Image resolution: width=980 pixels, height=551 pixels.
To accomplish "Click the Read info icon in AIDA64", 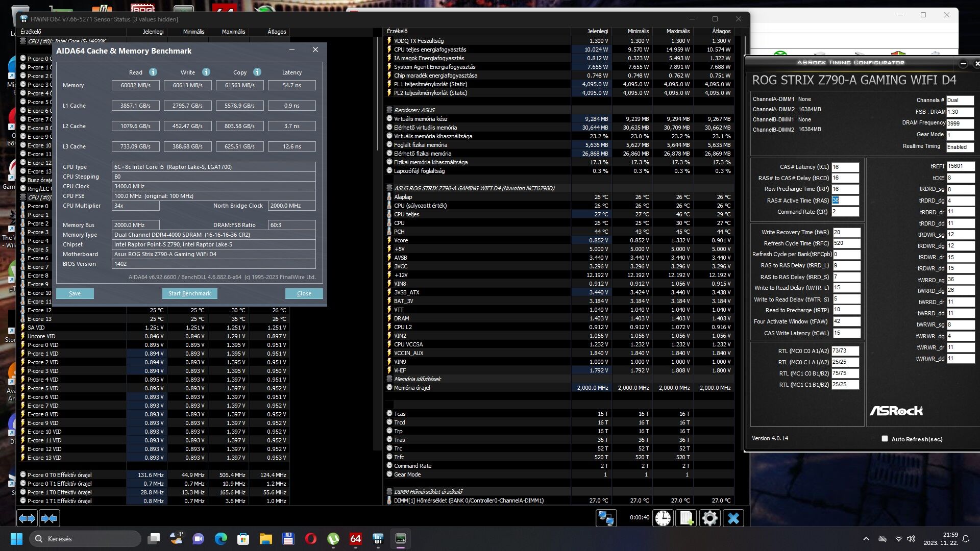I will point(153,72).
